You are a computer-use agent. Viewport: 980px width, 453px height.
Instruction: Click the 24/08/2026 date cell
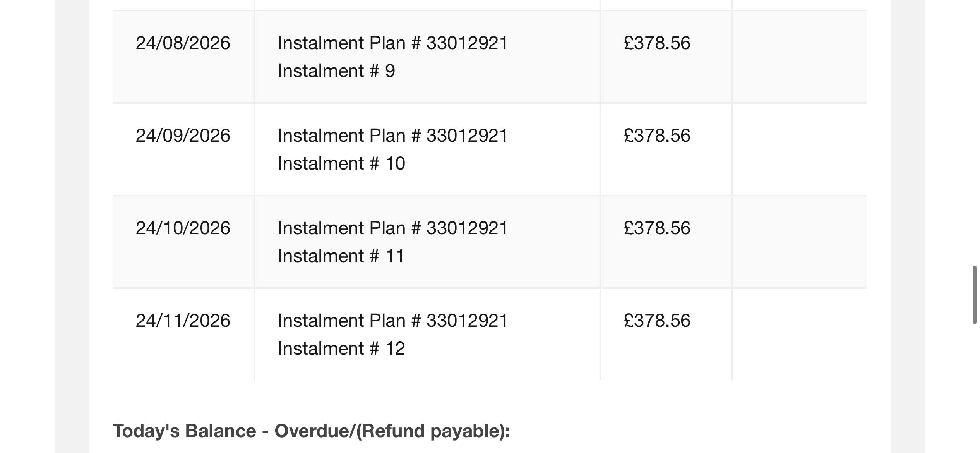tap(183, 43)
